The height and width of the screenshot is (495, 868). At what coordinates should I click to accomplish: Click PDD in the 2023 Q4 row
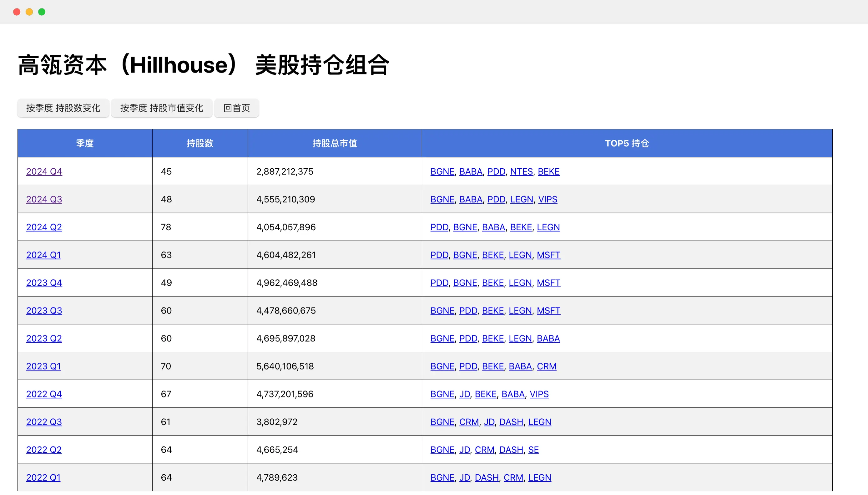click(x=439, y=283)
